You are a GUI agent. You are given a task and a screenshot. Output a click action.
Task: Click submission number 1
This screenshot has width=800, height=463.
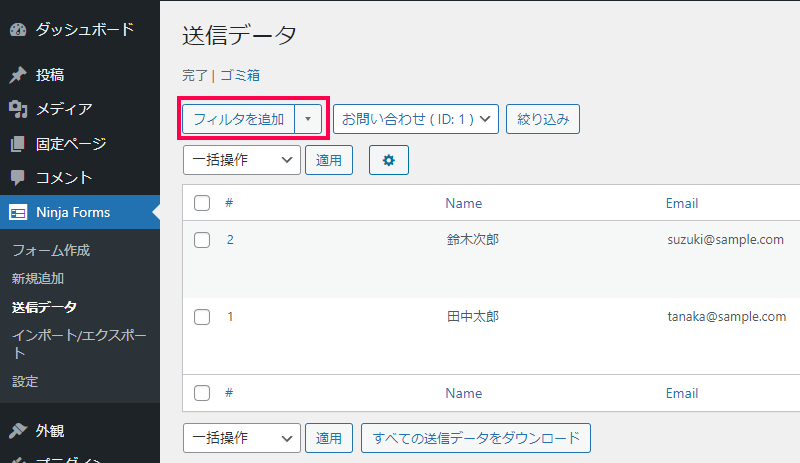(231, 317)
